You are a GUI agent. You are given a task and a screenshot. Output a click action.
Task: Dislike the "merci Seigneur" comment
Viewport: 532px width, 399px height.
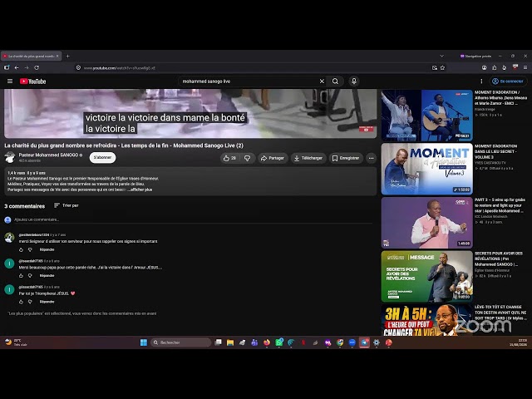[x=30, y=249]
